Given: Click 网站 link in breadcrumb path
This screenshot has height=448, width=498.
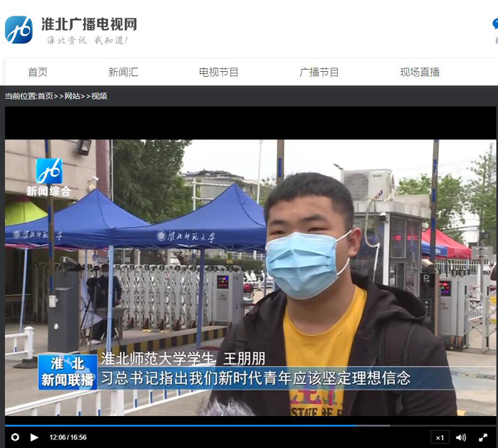Looking at the screenshot, I should click(73, 96).
